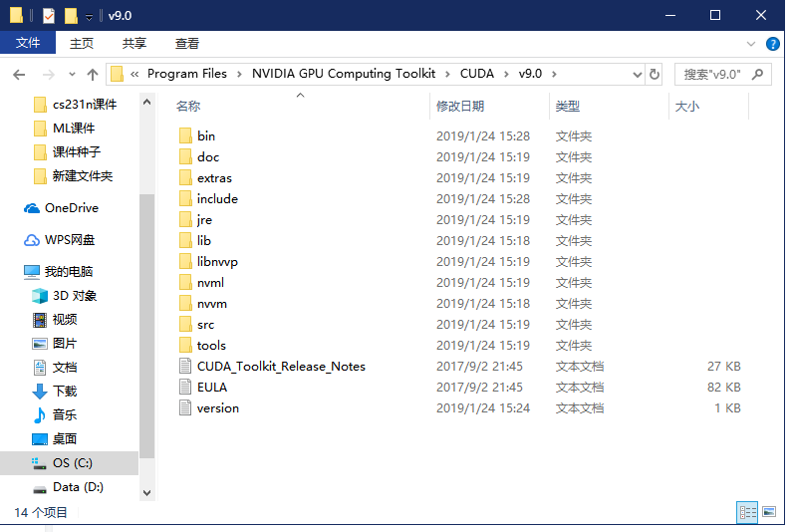
Task: Open 文档 in the sidebar
Action: click(x=55, y=368)
